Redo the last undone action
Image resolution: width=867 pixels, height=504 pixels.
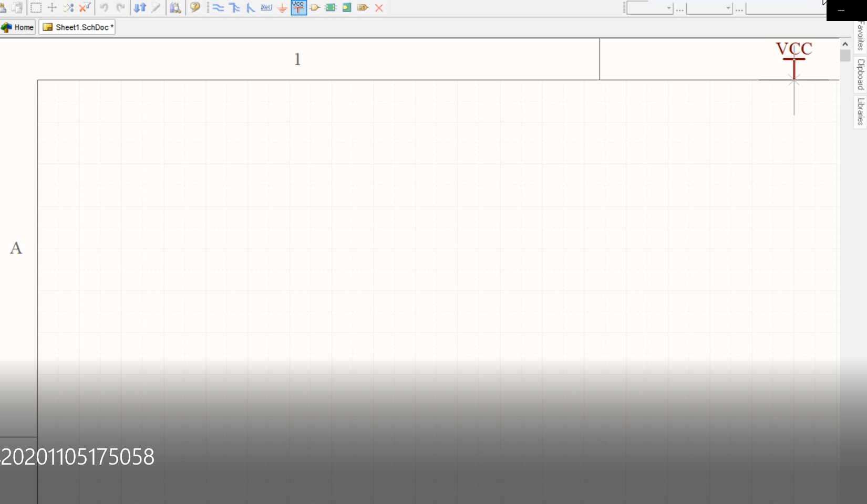coord(120,8)
